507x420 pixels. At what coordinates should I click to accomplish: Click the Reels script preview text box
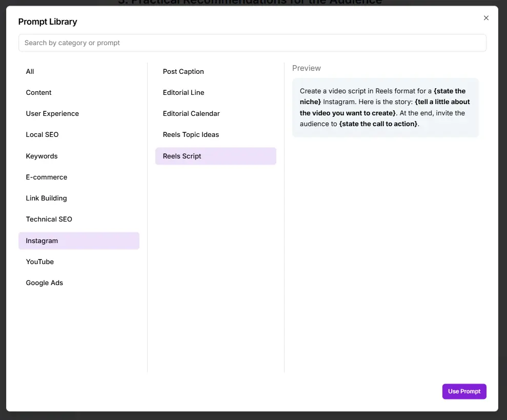click(x=385, y=108)
